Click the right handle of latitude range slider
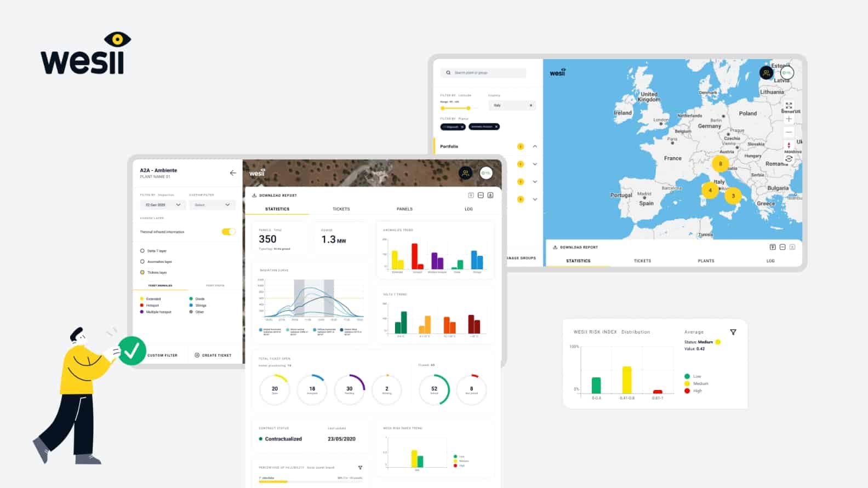868x488 pixels. click(x=469, y=108)
